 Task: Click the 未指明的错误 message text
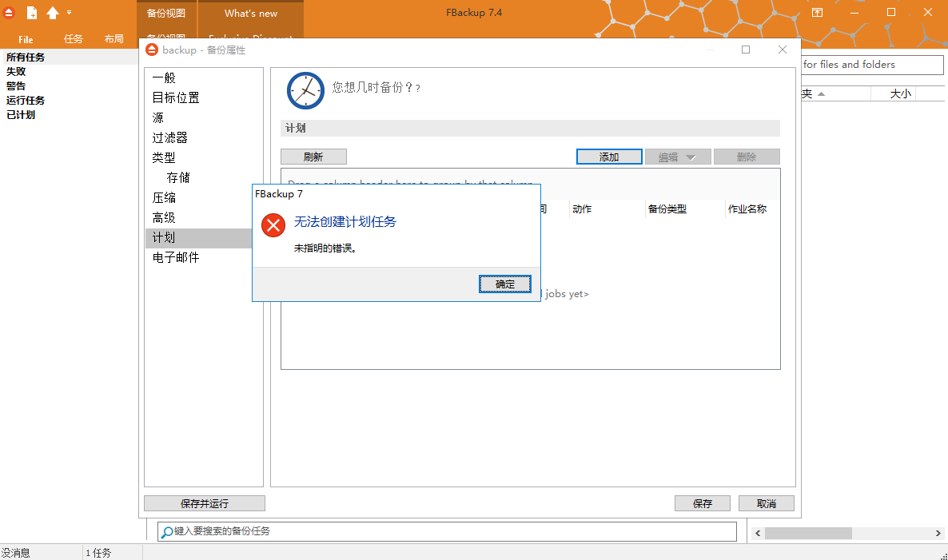[325, 248]
